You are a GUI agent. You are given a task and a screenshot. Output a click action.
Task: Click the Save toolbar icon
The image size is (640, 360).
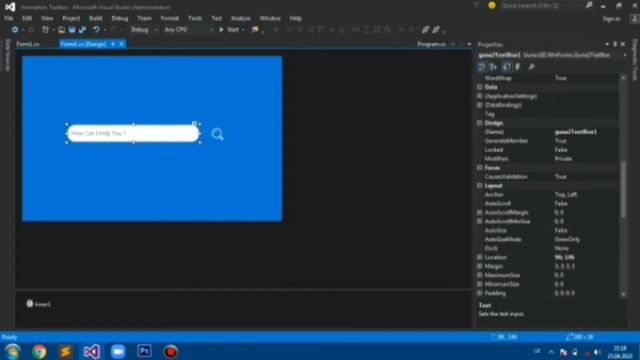click(x=72, y=29)
